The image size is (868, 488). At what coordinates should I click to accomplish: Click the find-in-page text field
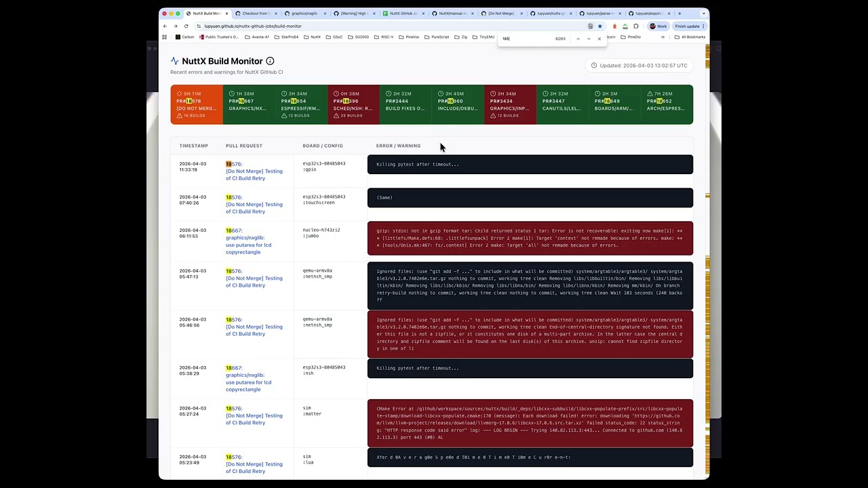click(526, 39)
